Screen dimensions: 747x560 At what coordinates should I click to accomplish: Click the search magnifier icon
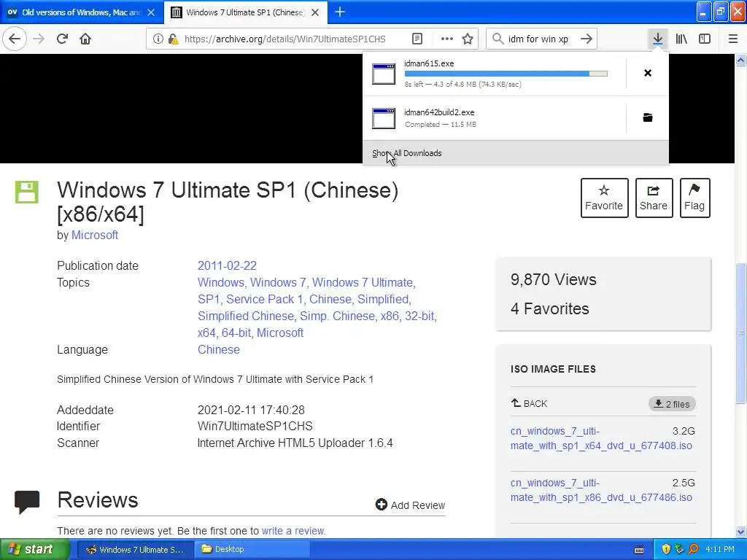(x=498, y=39)
